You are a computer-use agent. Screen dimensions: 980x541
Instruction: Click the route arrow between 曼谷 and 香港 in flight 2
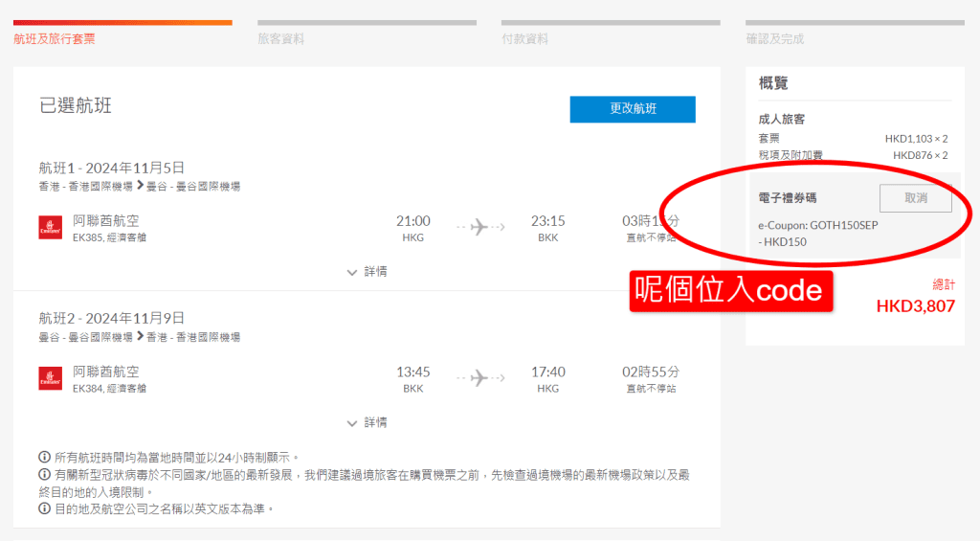coord(140,337)
